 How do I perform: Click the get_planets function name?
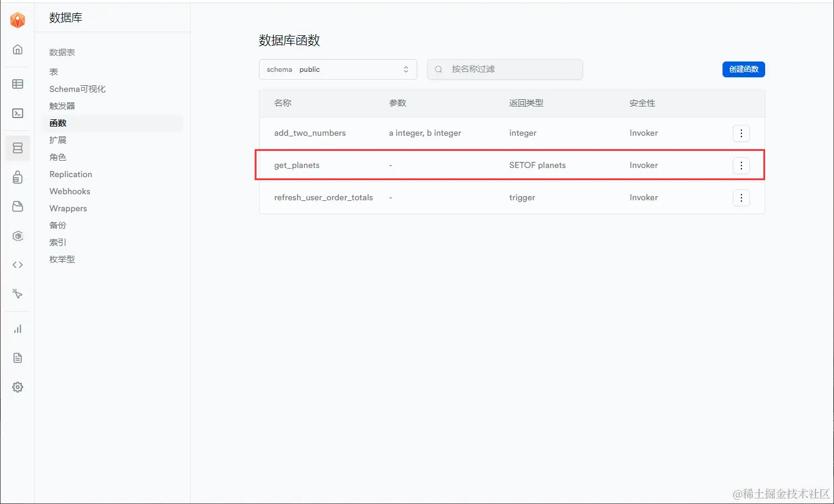[x=297, y=166]
